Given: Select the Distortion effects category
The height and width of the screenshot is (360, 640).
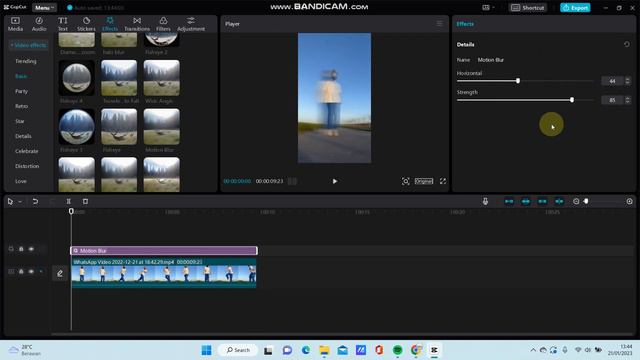Looking at the screenshot, I should (27, 166).
